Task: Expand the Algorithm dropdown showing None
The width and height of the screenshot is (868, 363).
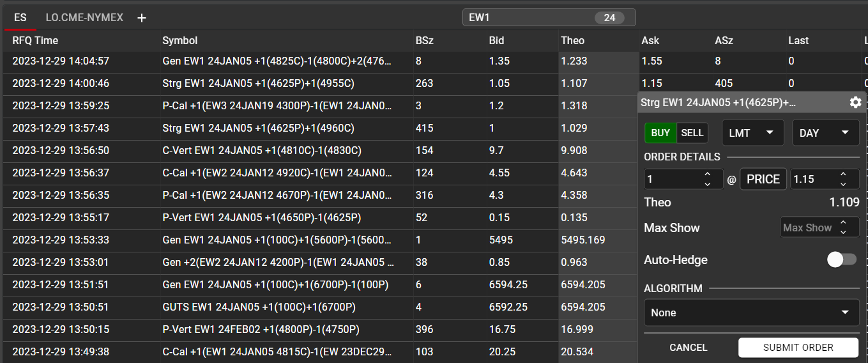Action: point(750,313)
